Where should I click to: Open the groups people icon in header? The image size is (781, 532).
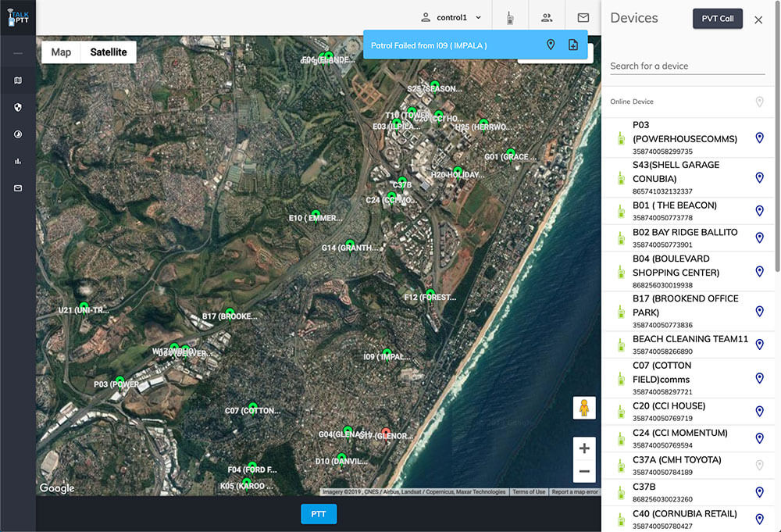pos(547,17)
